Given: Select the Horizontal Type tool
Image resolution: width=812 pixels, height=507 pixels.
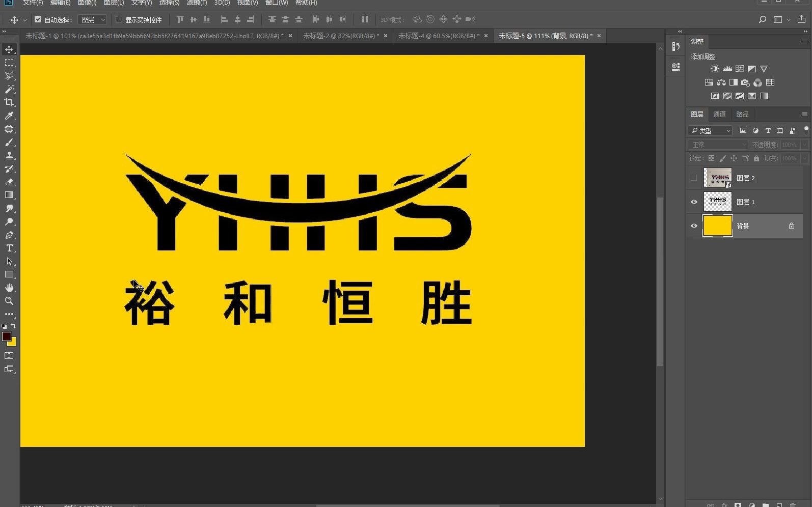Looking at the screenshot, I should (x=9, y=248).
